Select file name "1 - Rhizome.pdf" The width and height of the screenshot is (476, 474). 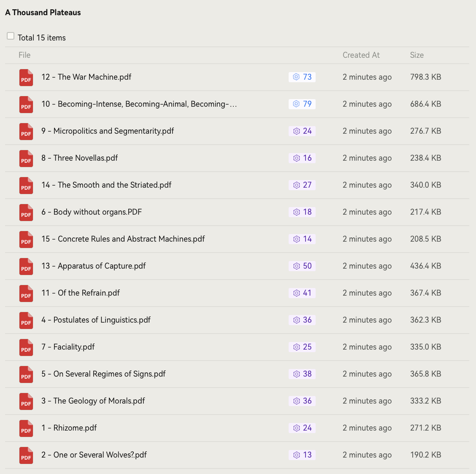(x=69, y=428)
